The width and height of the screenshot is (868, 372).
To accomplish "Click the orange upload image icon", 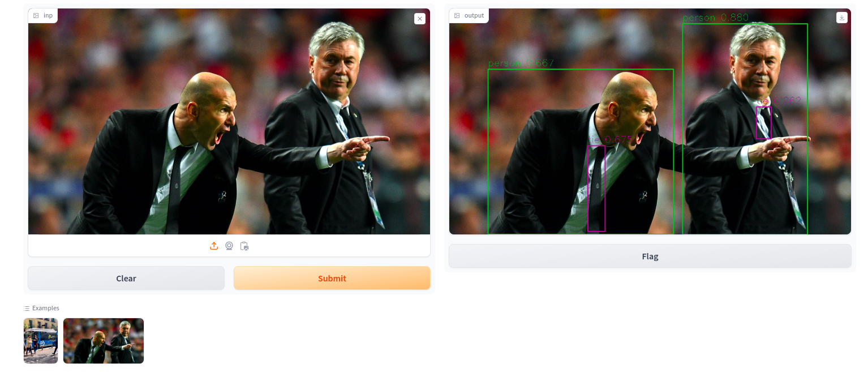I will tap(214, 246).
